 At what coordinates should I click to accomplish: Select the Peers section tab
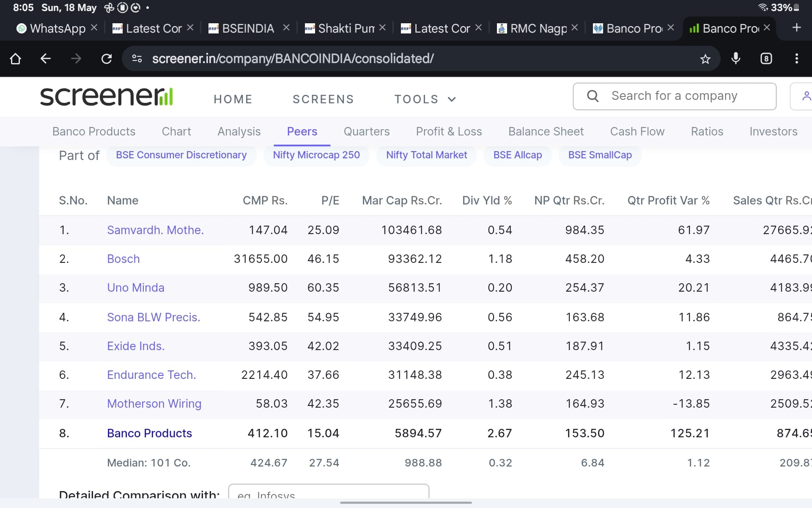point(302,132)
